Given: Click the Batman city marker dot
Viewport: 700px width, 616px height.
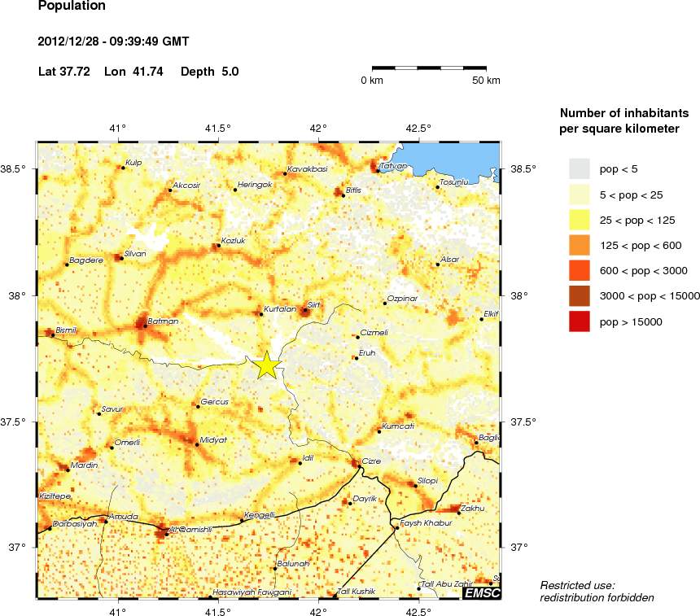Looking at the screenshot, I should pos(145,326).
